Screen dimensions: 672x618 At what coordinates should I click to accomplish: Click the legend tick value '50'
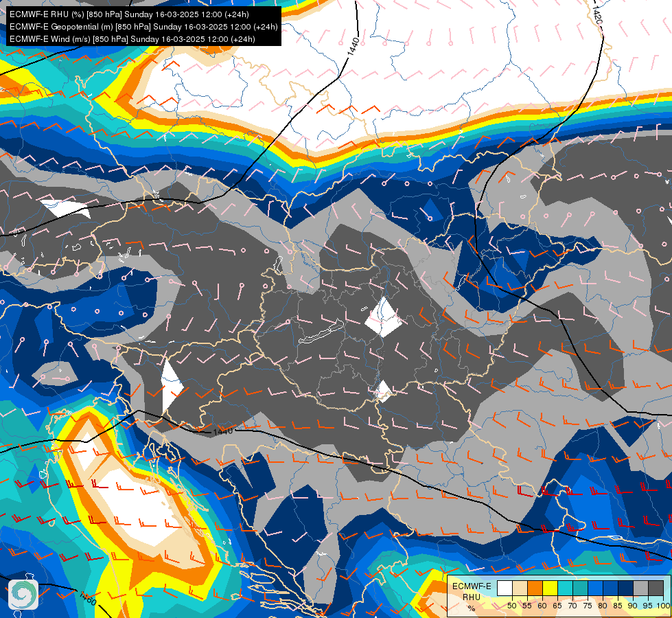(512, 606)
